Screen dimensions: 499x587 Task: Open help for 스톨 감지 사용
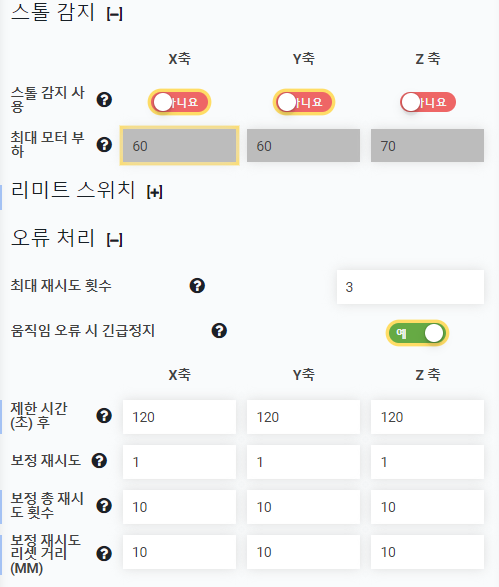pos(104,100)
